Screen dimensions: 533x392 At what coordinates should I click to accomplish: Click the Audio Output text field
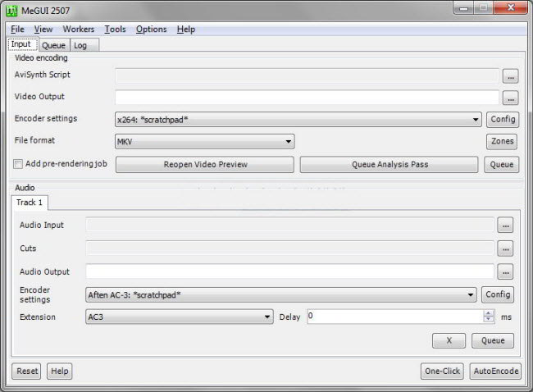pos(290,271)
